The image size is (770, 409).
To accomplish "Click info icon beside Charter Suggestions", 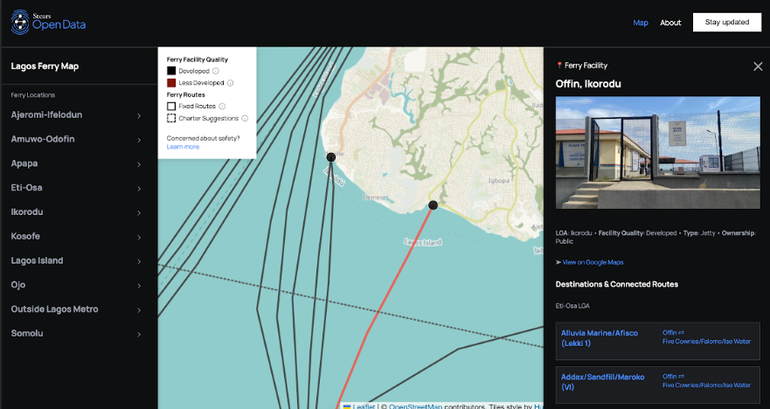I will pos(245,118).
